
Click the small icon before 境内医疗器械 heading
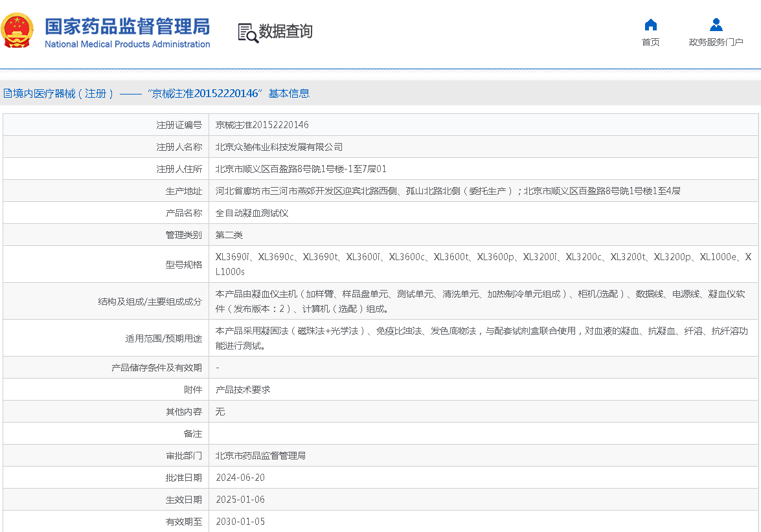pos(7,94)
